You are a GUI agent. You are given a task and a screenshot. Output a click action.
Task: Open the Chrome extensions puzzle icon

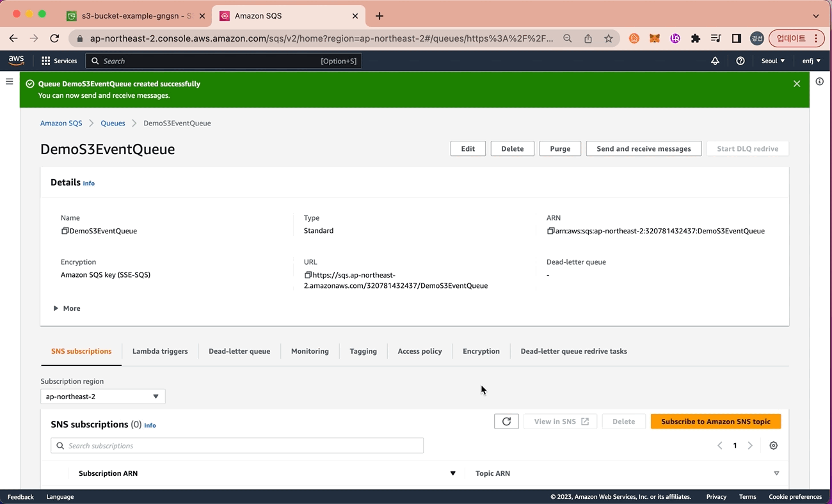click(696, 38)
